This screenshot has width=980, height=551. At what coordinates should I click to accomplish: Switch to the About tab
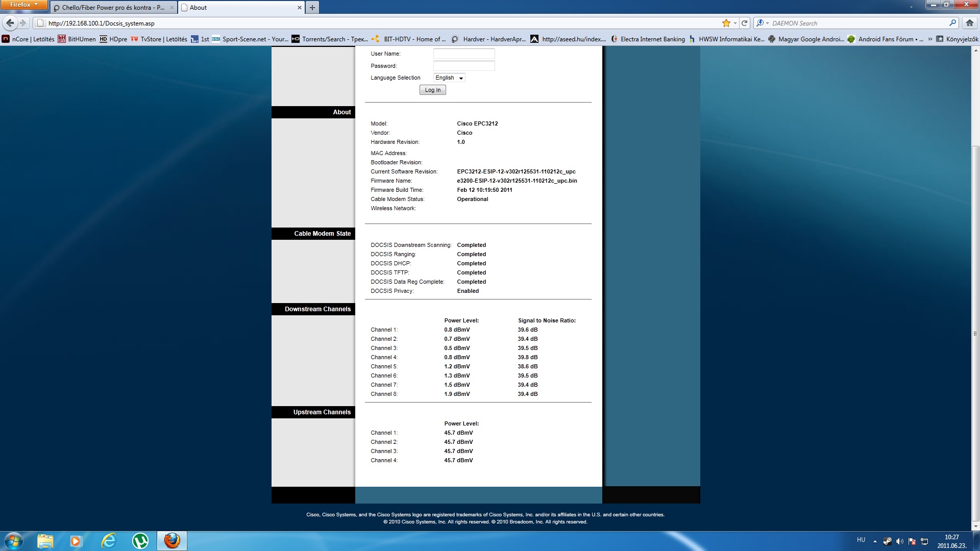(241, 8)
